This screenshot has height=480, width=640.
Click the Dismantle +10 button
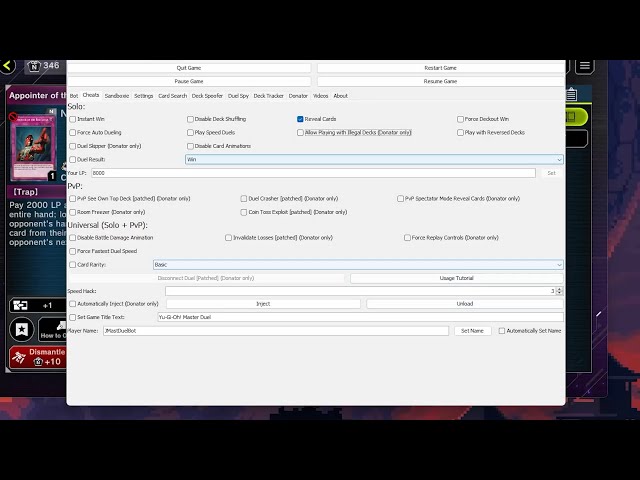point(38,357)
